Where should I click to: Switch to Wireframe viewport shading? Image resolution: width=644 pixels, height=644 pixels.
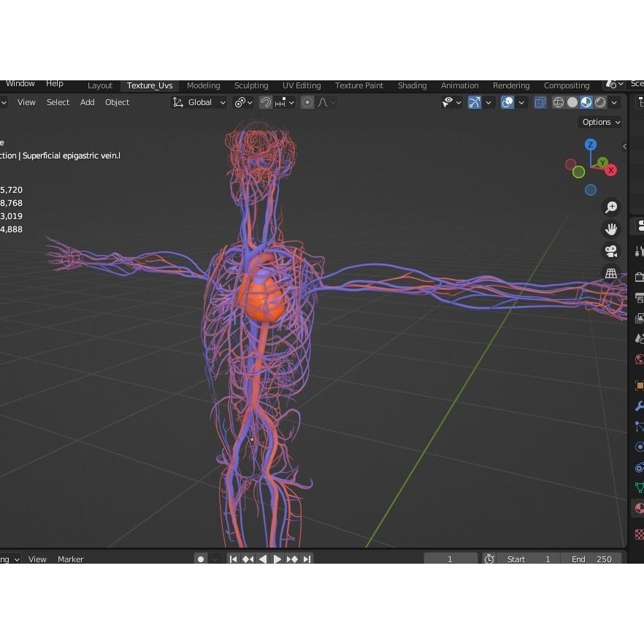click(558, 102)
